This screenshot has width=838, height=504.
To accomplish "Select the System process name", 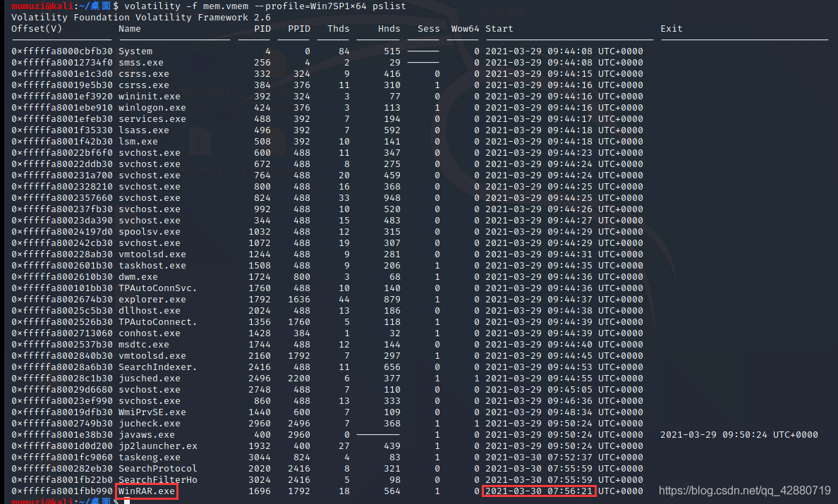I will 135,51.
